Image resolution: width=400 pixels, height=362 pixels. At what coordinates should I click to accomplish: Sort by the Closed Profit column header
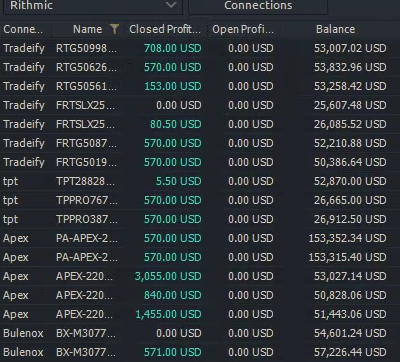pos(165,29)
